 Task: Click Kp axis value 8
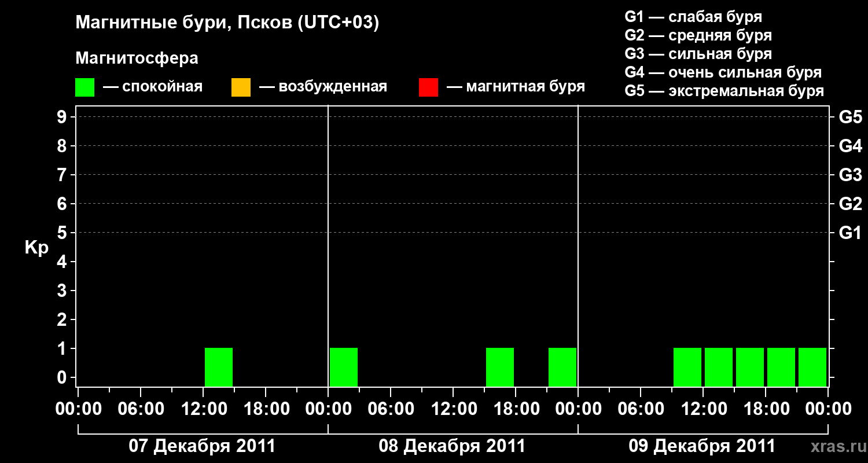click(x=62, y=146)
